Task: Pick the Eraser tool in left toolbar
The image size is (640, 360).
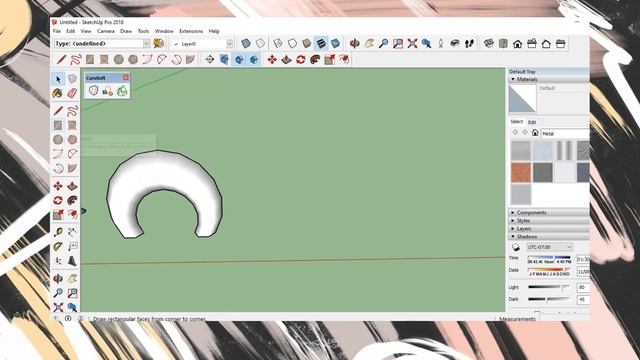Action: coord(72,93)
